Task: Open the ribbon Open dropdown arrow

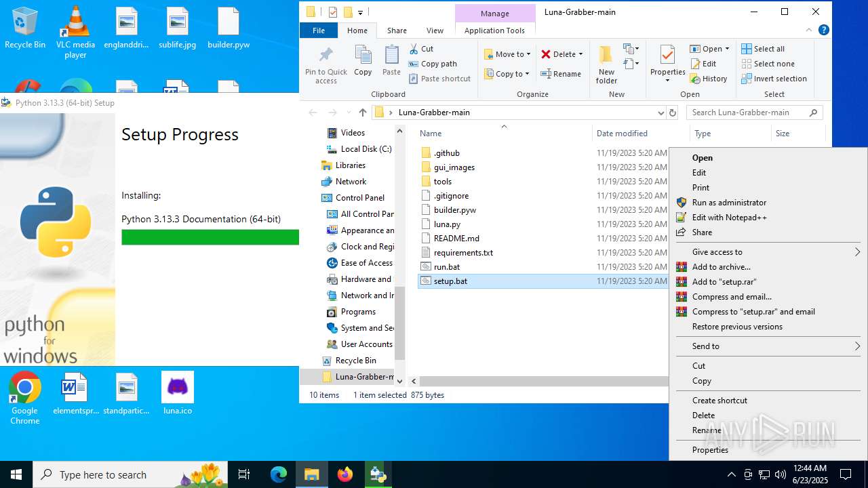Action: coord(727,49)
